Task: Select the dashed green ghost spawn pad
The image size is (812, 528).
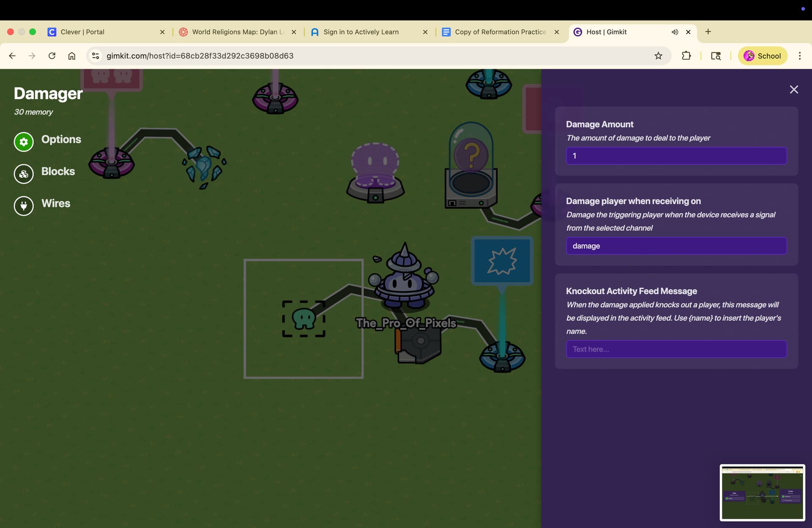Action: [x=304, y=319]
